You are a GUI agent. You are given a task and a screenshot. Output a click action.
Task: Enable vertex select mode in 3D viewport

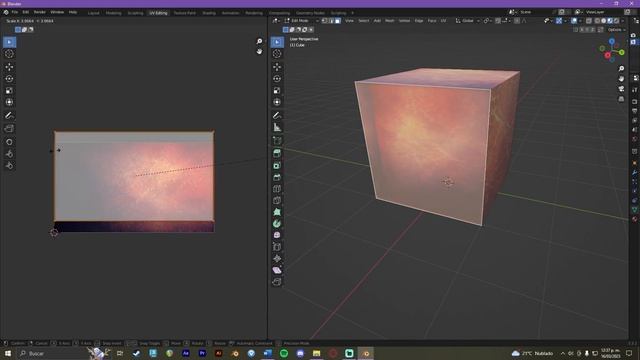324,21
